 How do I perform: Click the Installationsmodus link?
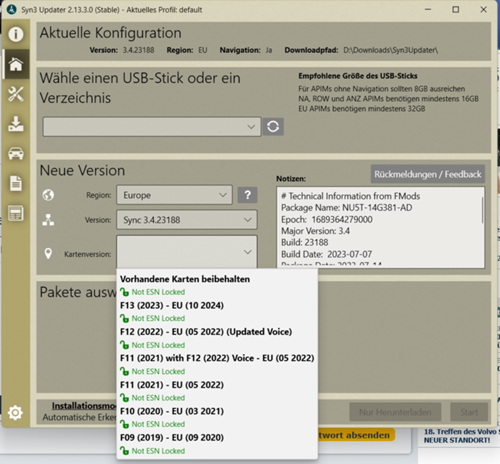pyautogui.click(x=84, y=406)
